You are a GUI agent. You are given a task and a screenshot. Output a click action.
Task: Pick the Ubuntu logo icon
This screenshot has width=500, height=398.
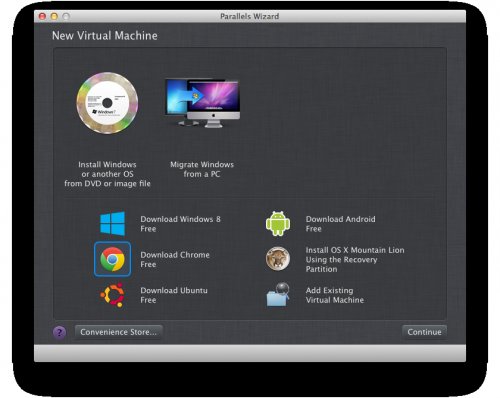pyautogui.click(x=113, y=295)
